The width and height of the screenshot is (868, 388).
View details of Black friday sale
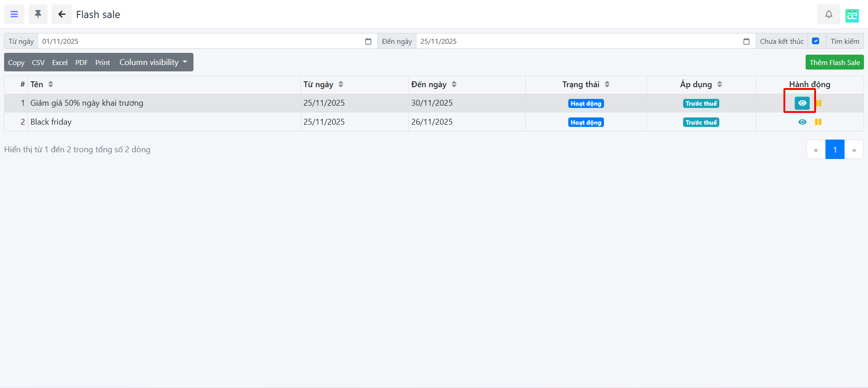802,122
